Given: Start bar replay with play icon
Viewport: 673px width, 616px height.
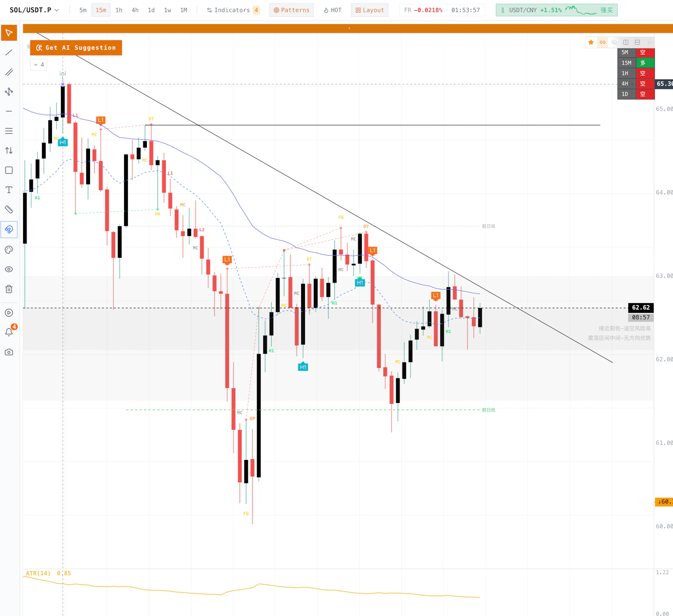Looking at the screenshot, I should [9, 313].
